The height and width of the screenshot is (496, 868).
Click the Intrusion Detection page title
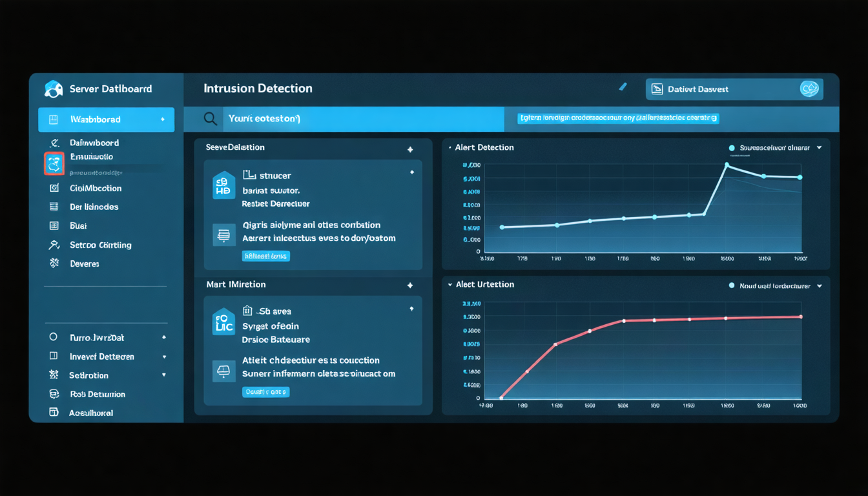pos(258,88)
